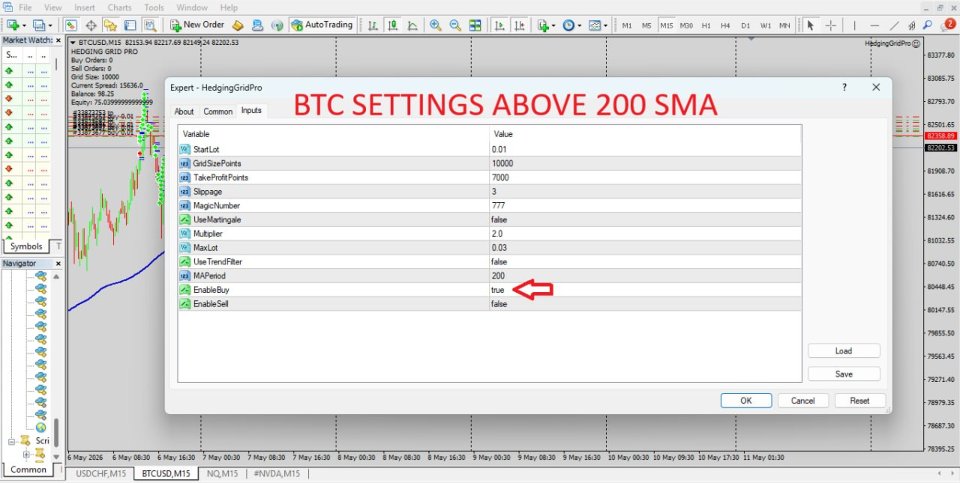The width and height of the screenshot is (960, 483).
Task: Zoom in on the chart
Action: coord(435,25)
